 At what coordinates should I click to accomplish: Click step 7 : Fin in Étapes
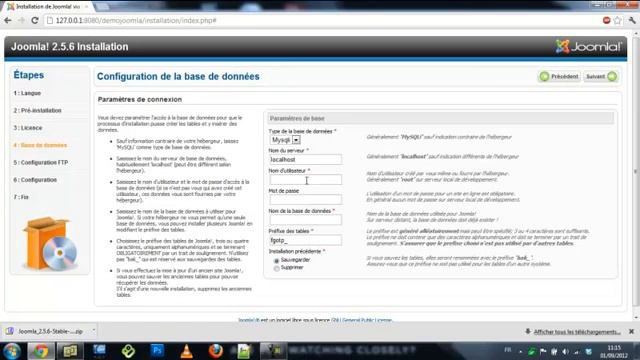(21, 197)
